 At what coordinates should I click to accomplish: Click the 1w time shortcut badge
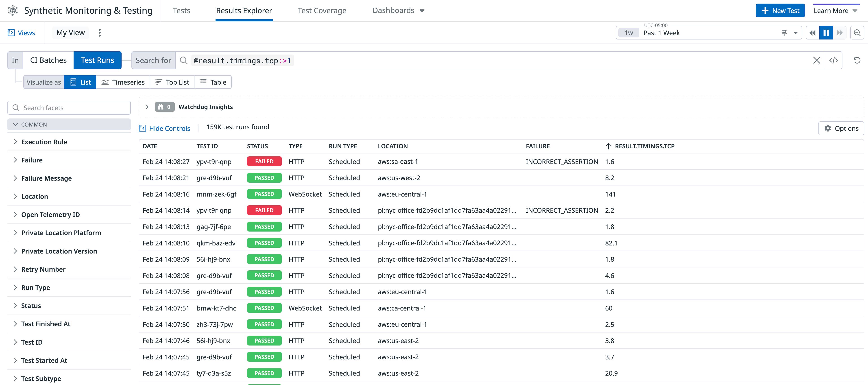coord(628,33)
